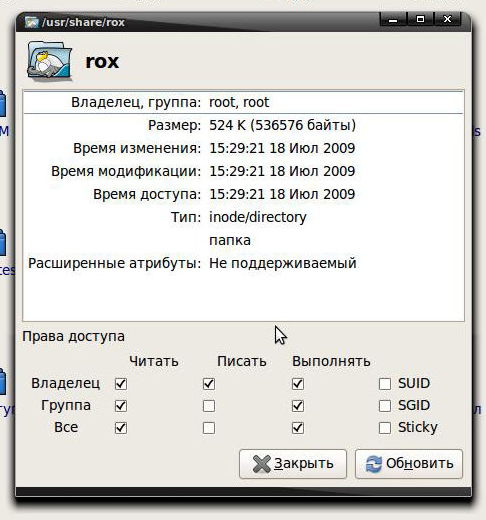Toggle owner write permission checkbox
Viewport: 486px width, 520px height.
tap(209, 384)
